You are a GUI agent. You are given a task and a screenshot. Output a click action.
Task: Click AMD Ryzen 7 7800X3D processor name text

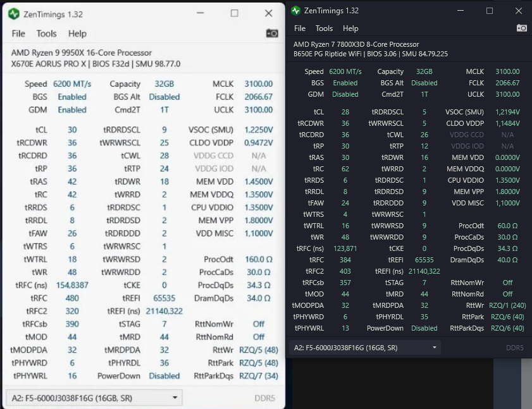[x=356, y=44]
